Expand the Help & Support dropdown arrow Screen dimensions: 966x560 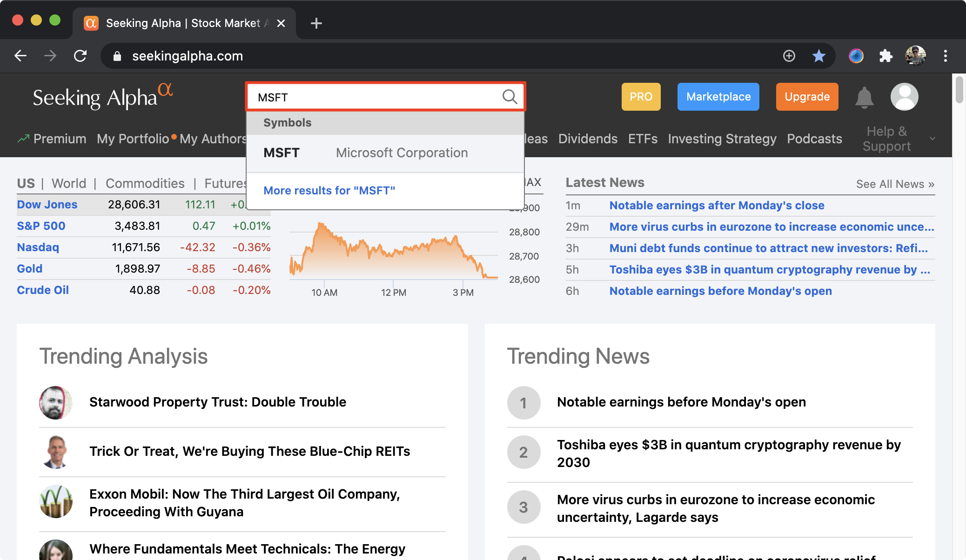[x=932, y=139]
